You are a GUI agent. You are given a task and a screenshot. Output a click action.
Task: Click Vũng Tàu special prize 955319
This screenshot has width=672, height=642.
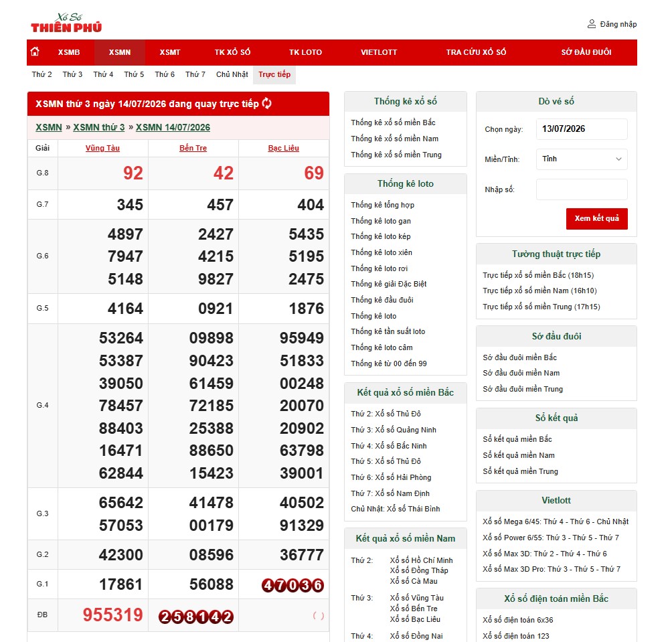click(112, 615)
